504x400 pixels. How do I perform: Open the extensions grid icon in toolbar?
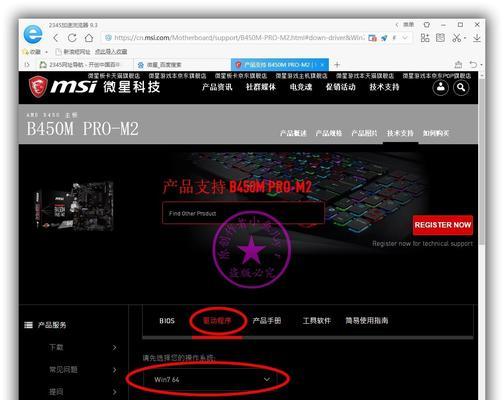(425, 38)
